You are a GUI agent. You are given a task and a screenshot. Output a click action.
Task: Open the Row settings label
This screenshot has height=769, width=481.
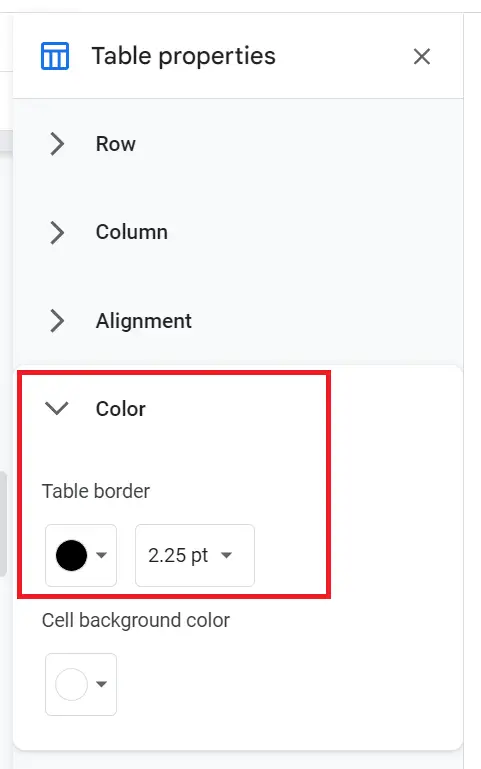116,144
